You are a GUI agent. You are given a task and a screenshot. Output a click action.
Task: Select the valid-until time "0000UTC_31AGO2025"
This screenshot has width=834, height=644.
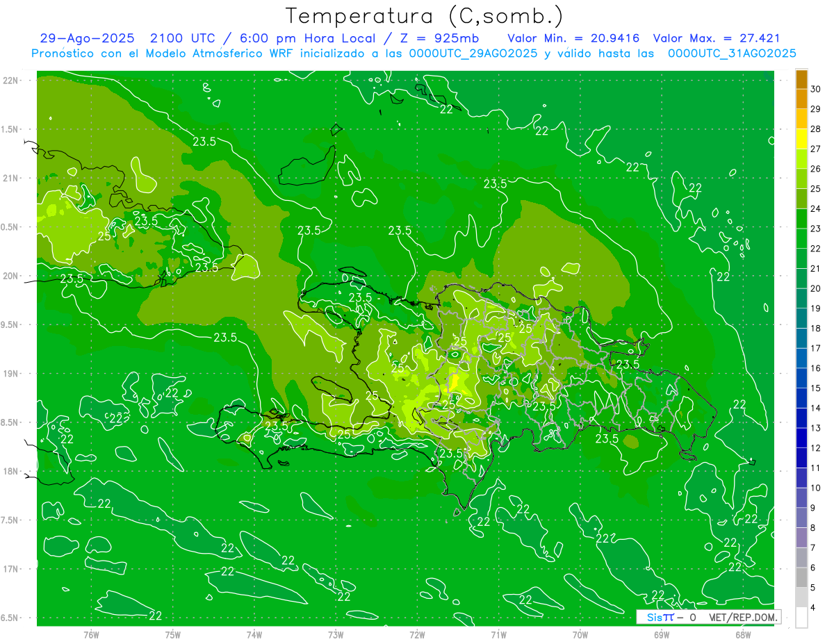(732, 53)
